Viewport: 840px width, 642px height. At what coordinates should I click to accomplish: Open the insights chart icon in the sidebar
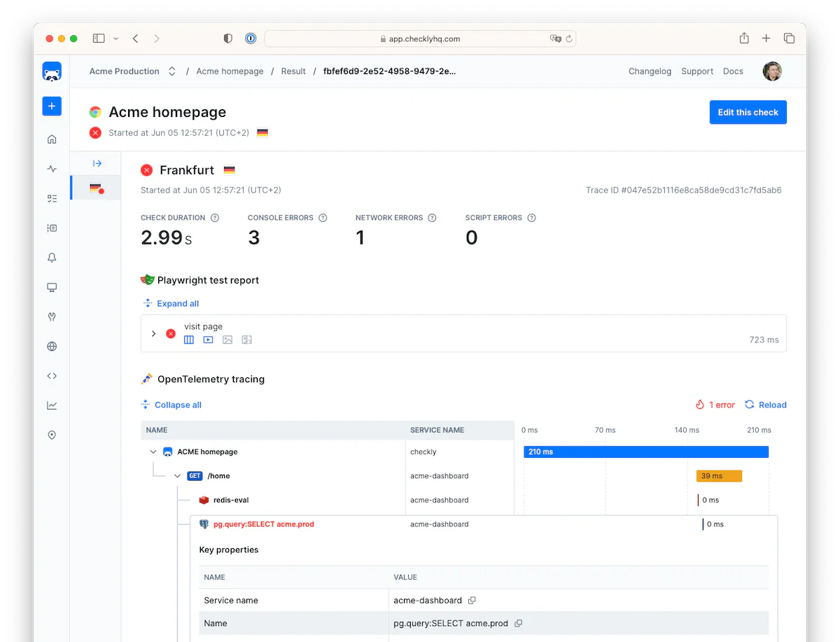pos(51,405)
